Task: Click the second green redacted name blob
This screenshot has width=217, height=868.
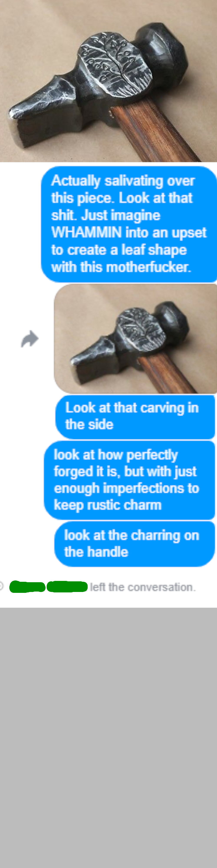Action: 67,586
